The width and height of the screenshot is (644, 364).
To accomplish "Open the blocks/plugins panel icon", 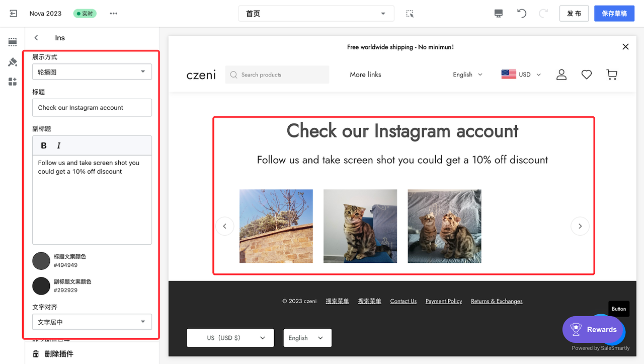I will click(12, 82).
